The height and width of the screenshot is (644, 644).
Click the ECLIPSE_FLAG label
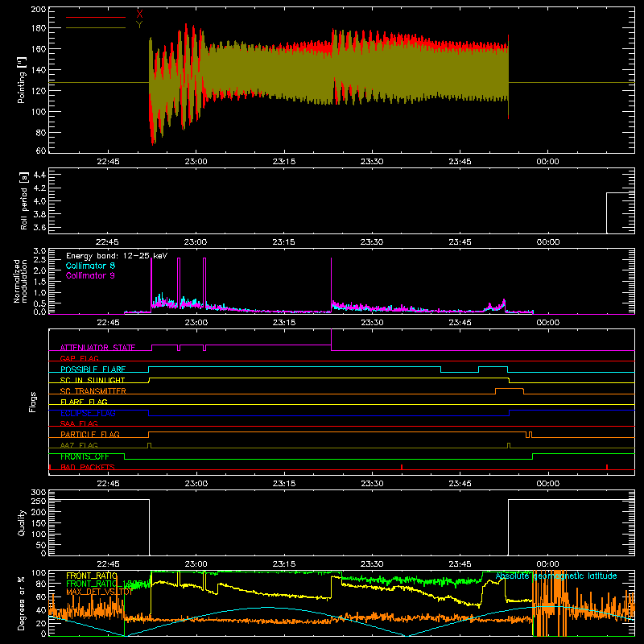pos(88,413)
